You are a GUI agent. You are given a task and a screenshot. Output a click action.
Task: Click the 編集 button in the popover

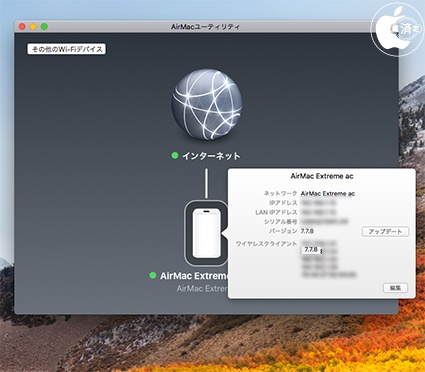coord(395,288)
